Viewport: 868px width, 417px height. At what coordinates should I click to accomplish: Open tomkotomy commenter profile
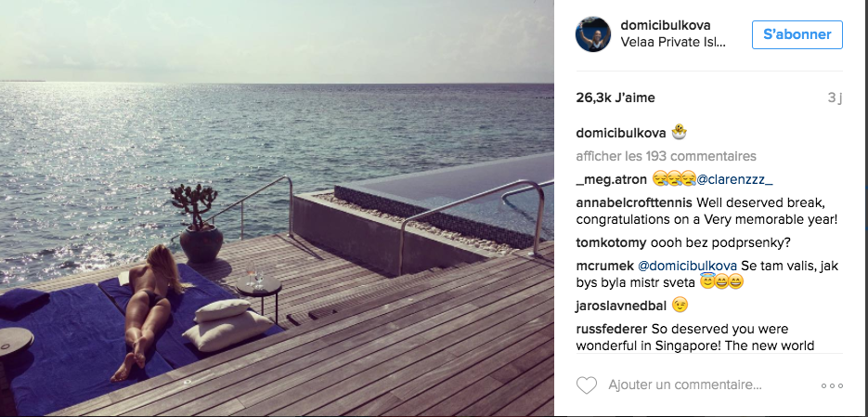pyautogui.click(x=611, y=242)
